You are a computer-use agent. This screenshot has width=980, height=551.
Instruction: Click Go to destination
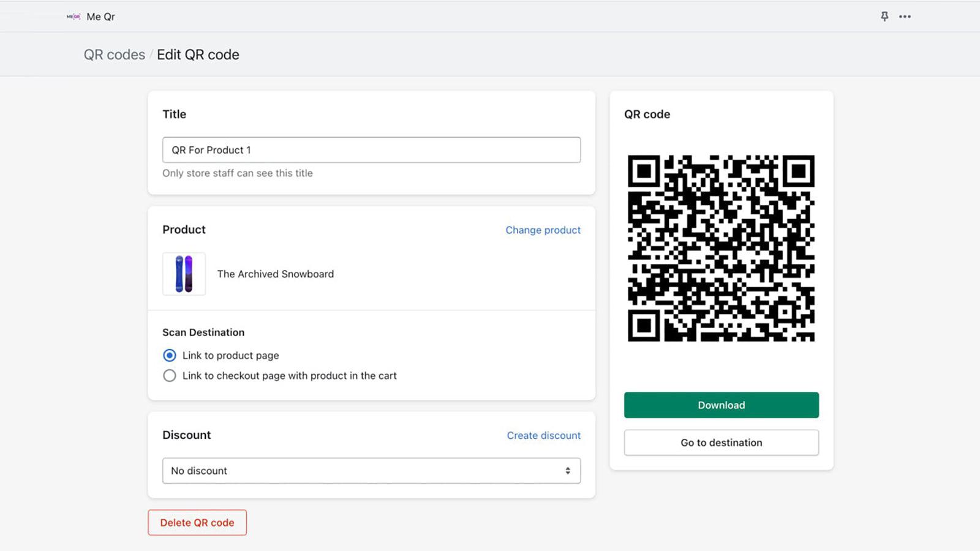pyautogui.click(x=721, y=443)
